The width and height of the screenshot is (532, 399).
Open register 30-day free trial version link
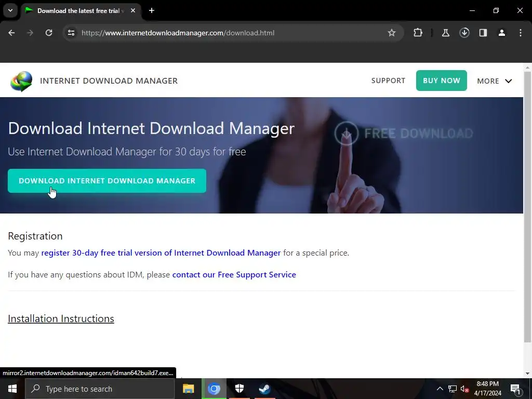(161, 253)
